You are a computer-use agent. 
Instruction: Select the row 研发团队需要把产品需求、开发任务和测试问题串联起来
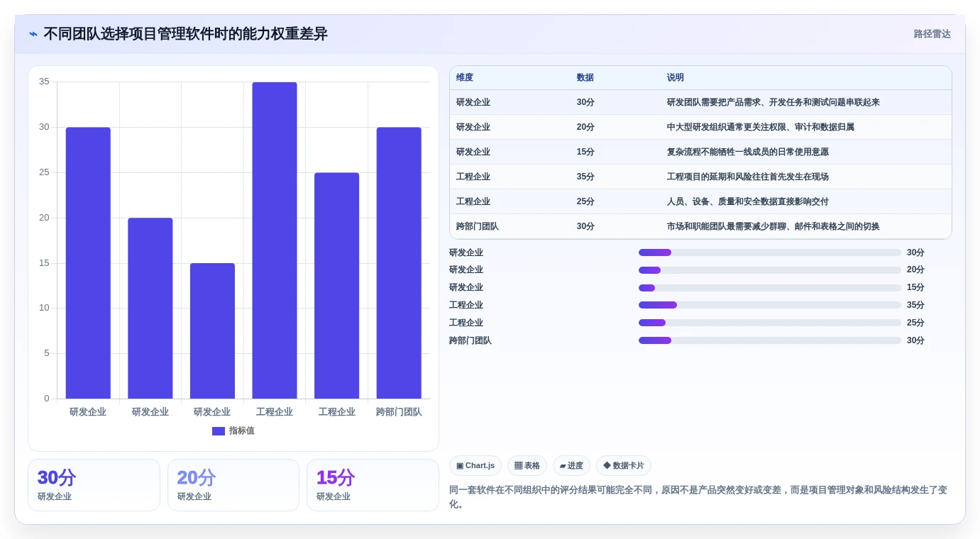(x=700, y=102)
